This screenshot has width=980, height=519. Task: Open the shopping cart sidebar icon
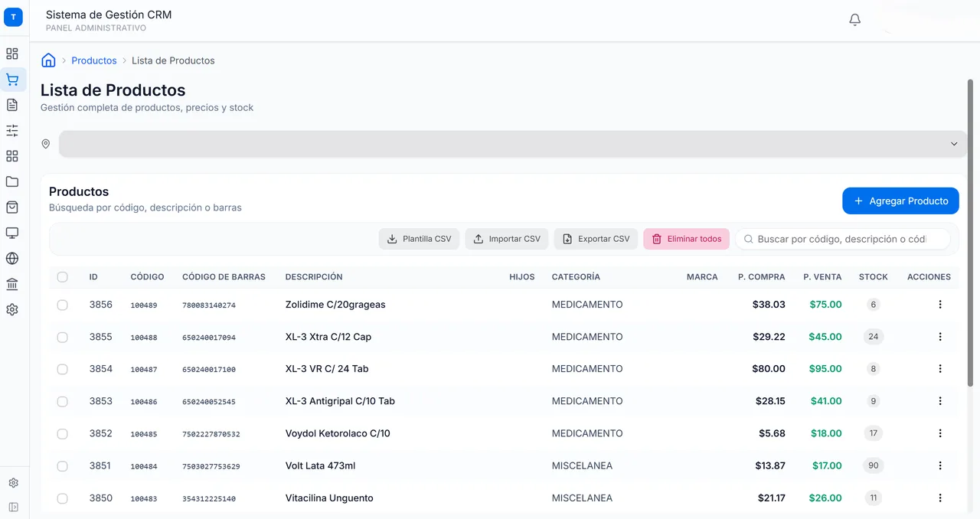pos(12,80)
